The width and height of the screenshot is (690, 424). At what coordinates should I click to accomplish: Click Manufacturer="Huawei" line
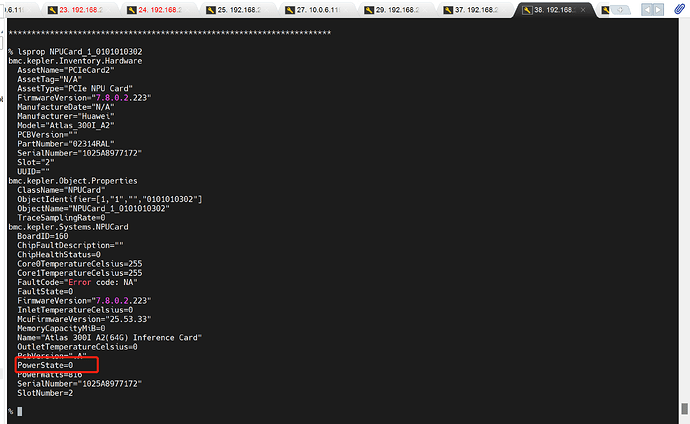[66, 116]
